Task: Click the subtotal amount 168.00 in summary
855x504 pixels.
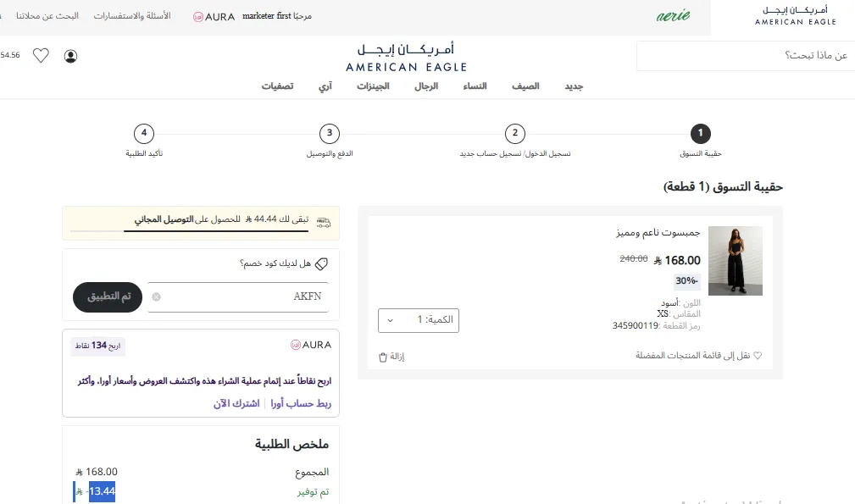Action: (x=97, y=472)
